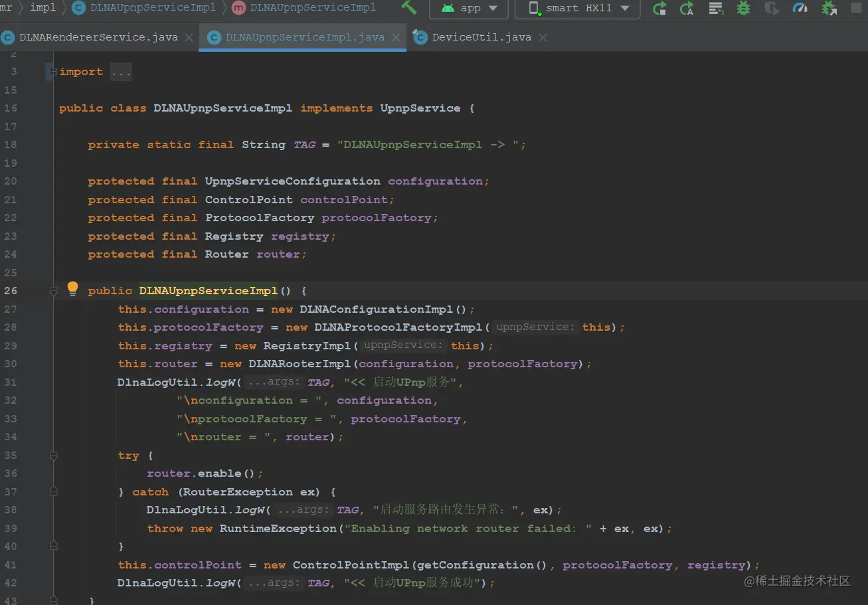Collapse the constructor at line 26
This screenshot has width=868, height=605.
pyautogui.click(x=53, y=291)
